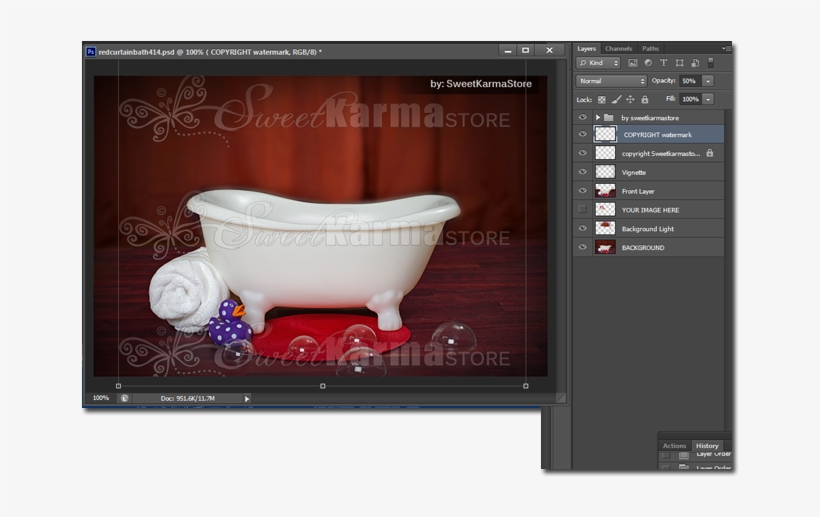Click the Fill 100% value field
Image resolution: width=820 pixels, height=517 pixels.
click(x=691, y=99)
